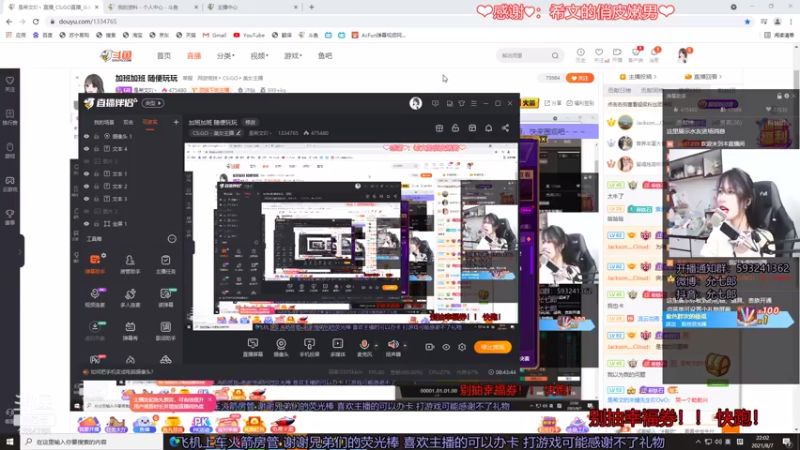Expand the 分类 dropdown in the Douyu navigation

tap(226, 56)
